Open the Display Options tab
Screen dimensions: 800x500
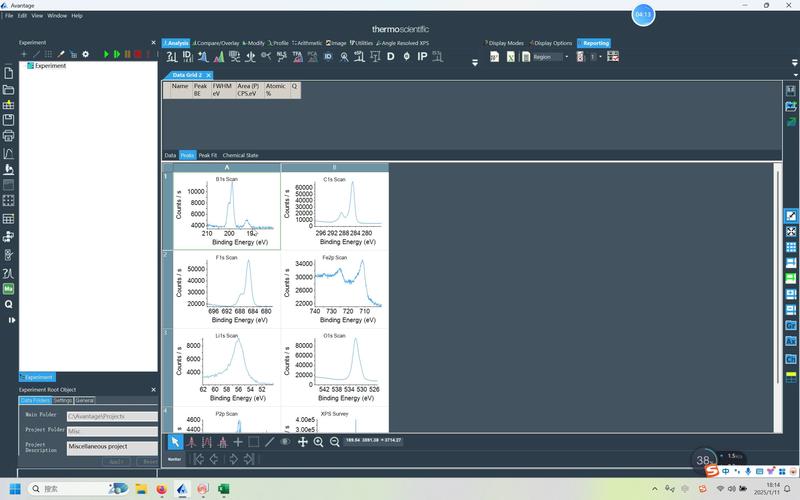(551, 43)
